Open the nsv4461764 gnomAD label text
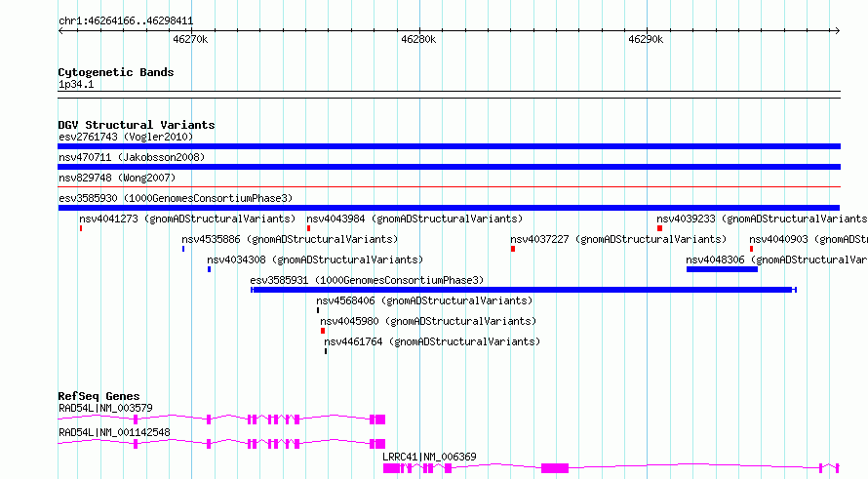This screenshot has width=868, height=479. (x=432, y=341)
